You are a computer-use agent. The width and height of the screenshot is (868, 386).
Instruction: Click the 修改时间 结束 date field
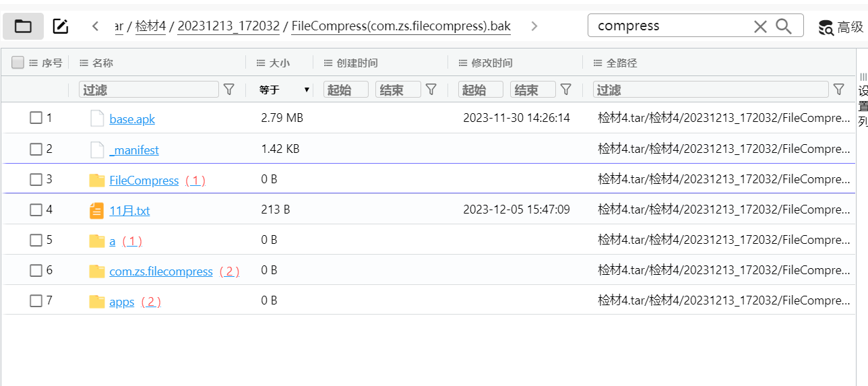532,90
